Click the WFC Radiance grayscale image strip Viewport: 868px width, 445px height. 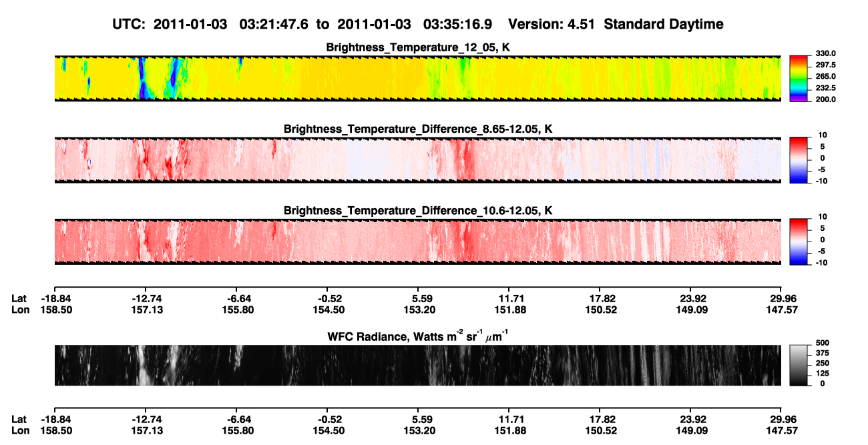[417, 365]
